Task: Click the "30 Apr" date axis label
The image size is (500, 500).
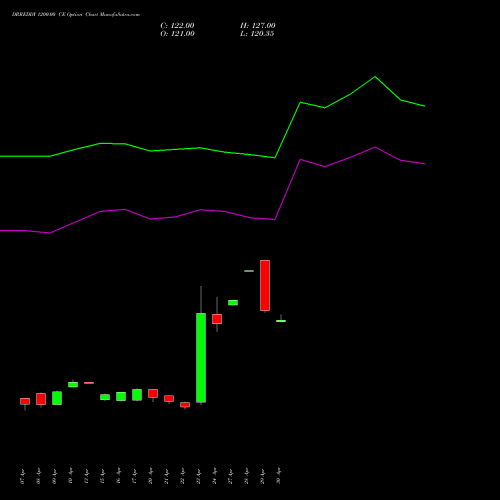Action: (278, 476)
